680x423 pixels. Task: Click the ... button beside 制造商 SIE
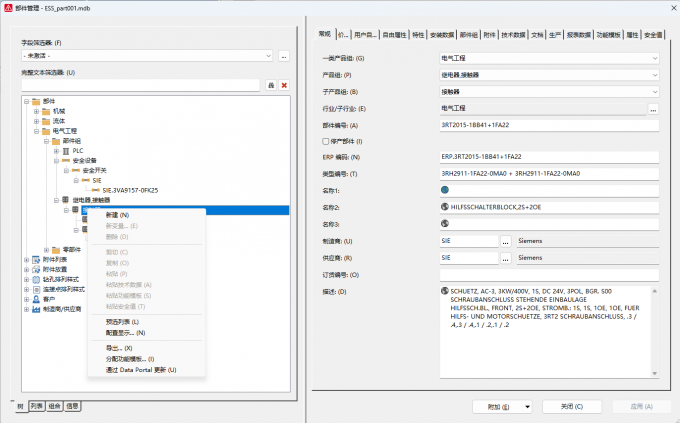coord(505,242)
